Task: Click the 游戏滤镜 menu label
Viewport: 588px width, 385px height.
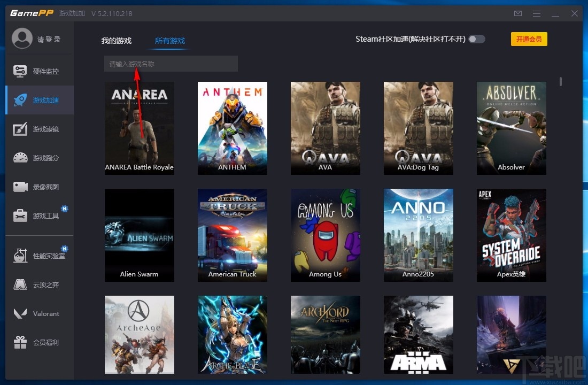Action: coord(46,129)
